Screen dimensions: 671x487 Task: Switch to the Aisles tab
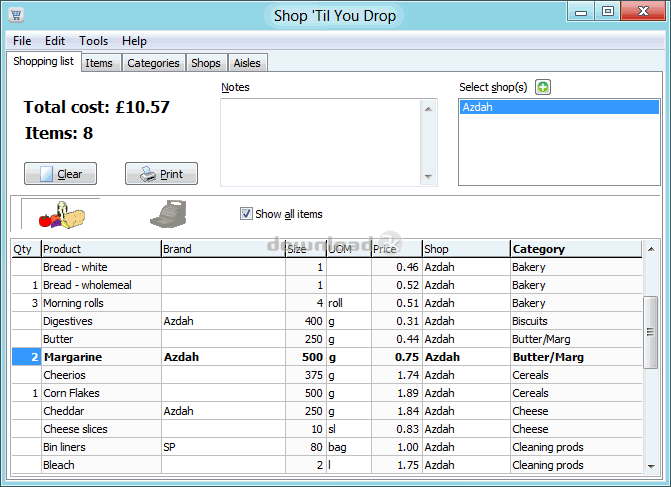(x=247, y=63)
